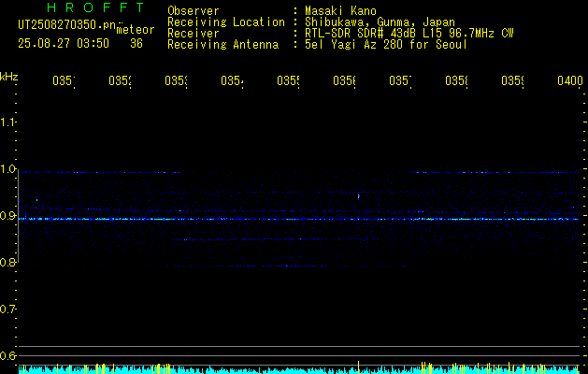Click Shibukawa, Gunma, Japan text

(380, 22)
